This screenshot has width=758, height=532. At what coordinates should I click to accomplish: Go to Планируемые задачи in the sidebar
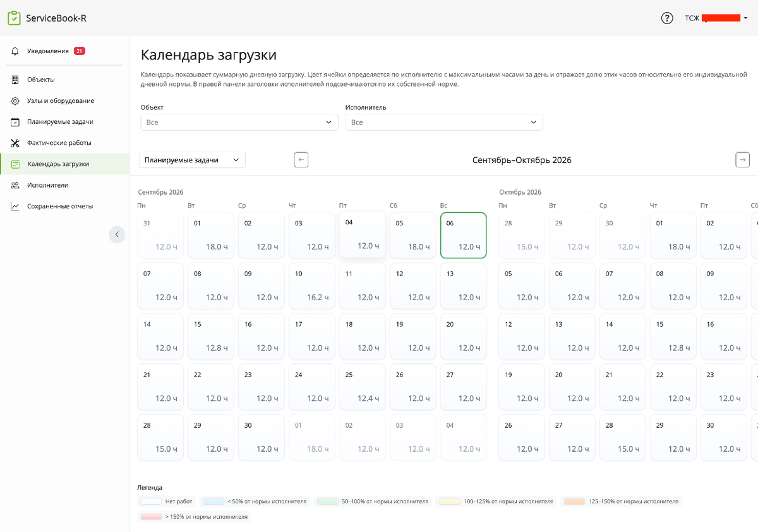[60, 122]
